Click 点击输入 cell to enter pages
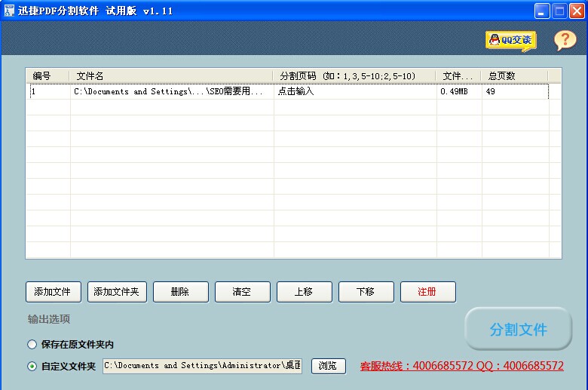This screenshot has height=390, width=588. point(354,91)
